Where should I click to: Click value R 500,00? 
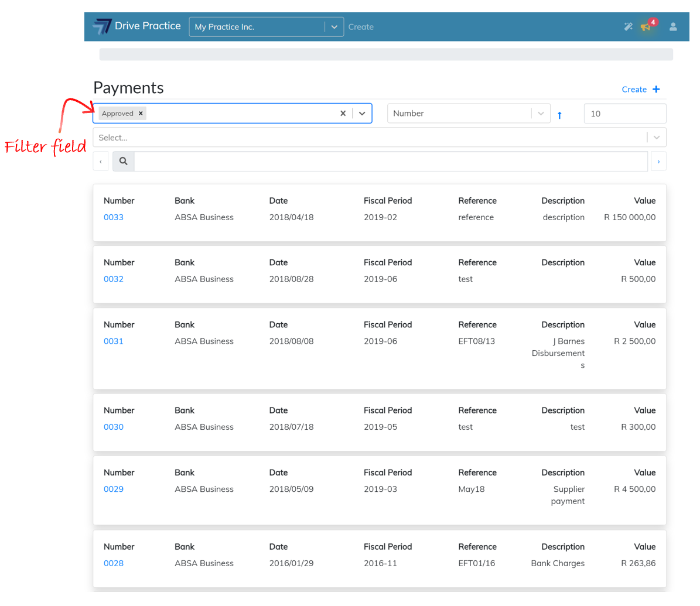click(x=638, y=279)
